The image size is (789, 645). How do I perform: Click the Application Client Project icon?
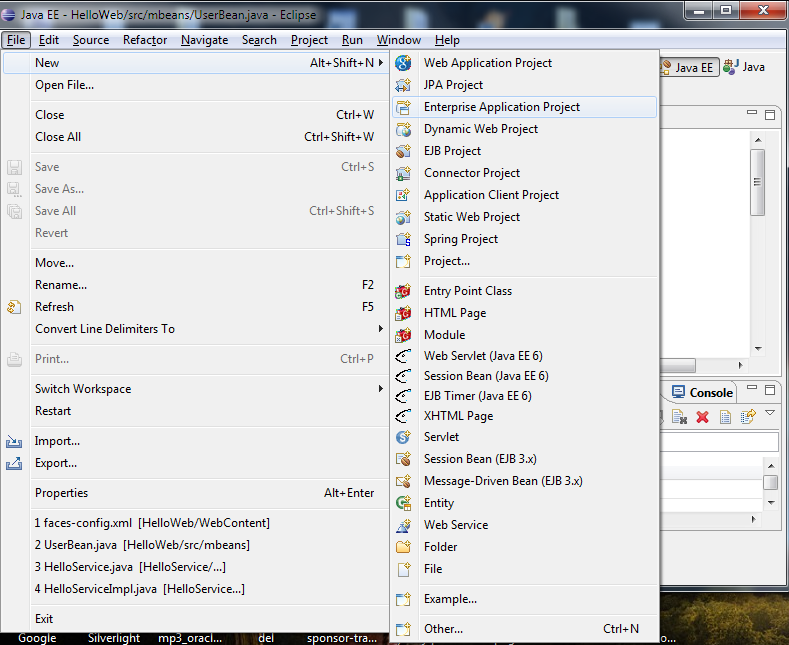pyautogui.click(x=403, y=195)
